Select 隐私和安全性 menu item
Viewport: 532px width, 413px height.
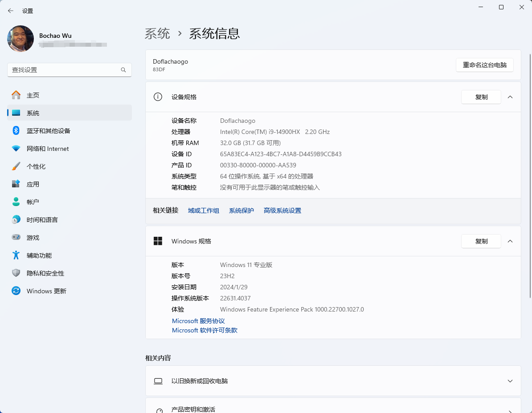click(69, 273)
